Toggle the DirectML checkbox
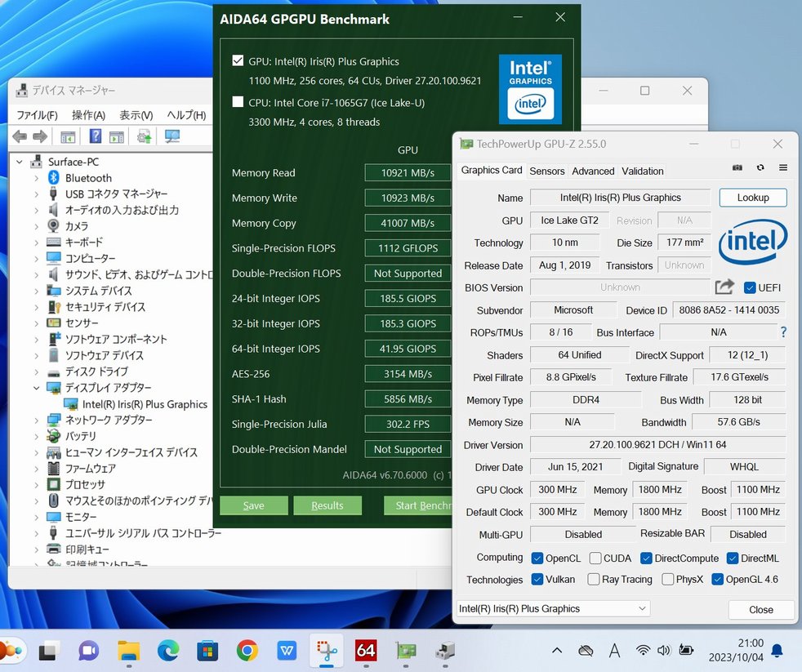The height and width of the screenshot is (672, 802). click(x=733, y=558)
